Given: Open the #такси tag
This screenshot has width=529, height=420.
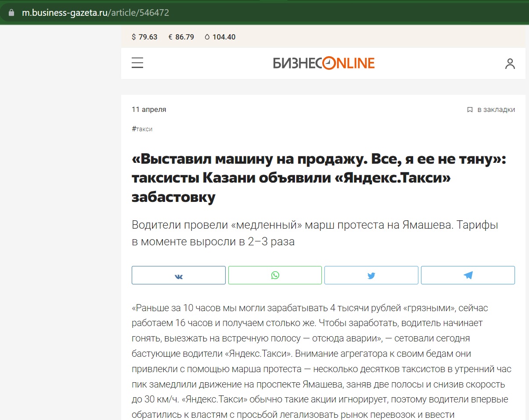Looking at the screenshot, I should [142, 129].
